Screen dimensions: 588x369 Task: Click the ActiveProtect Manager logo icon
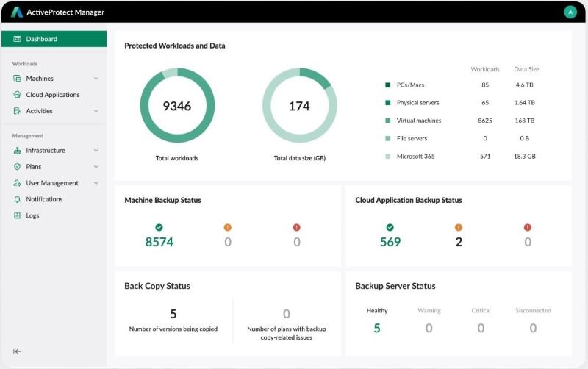click(x=16, y=12)
